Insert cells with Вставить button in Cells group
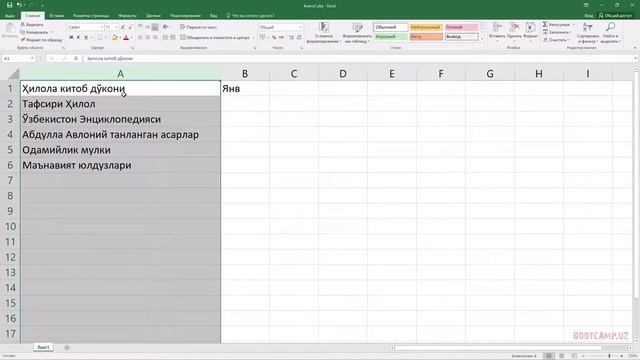The height and width of the screenshot is (360, 640). click(x=497, y=31)
